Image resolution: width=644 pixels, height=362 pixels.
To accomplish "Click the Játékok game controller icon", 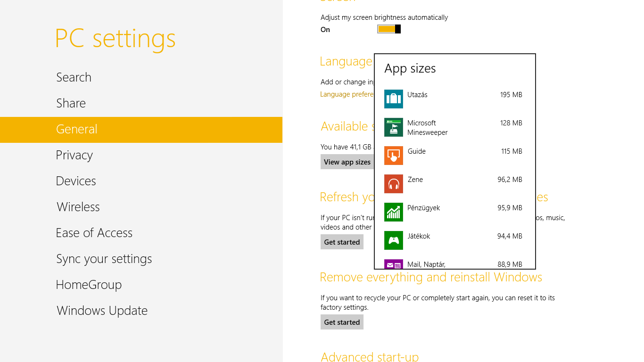I will (393, 240).
